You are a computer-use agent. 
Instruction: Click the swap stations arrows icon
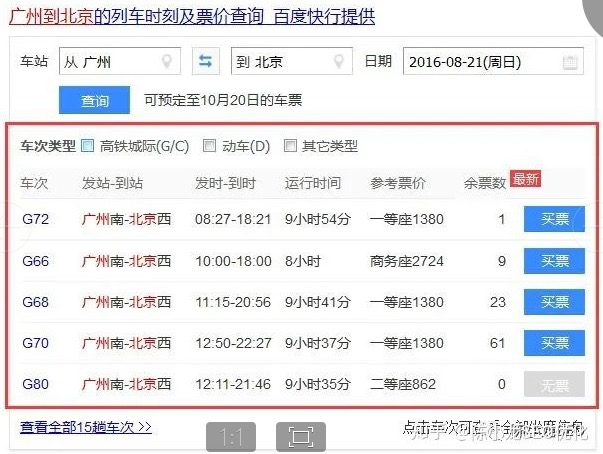click(206, 62)
